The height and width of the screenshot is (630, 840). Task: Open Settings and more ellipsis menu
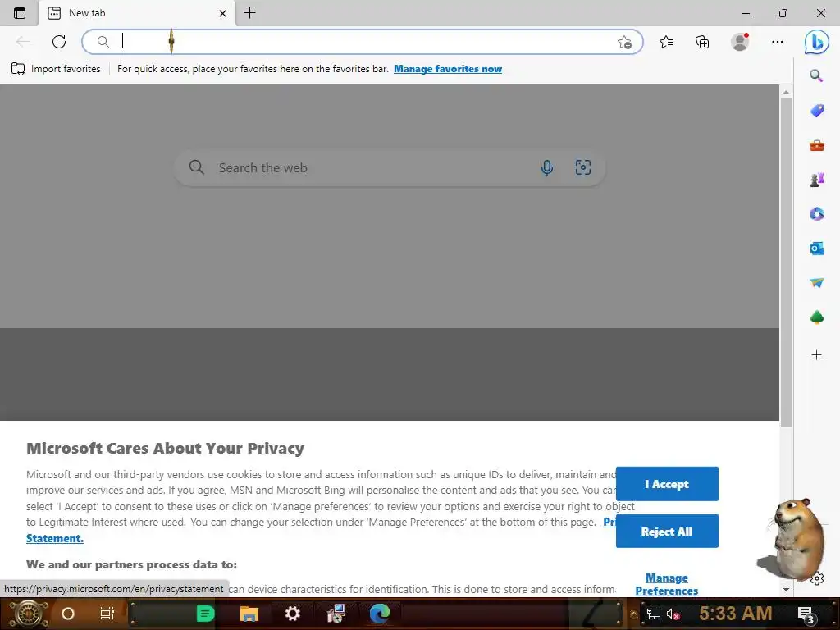(x=778, y=42)
